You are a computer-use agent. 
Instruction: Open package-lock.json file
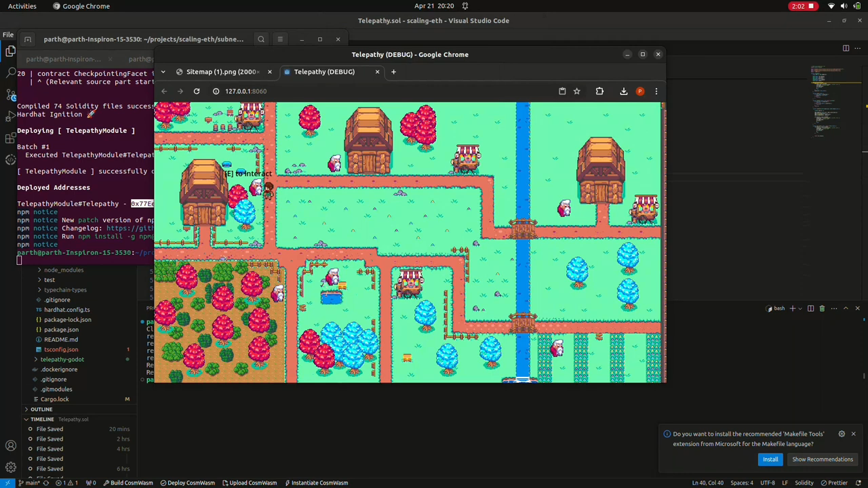[67, 320]
